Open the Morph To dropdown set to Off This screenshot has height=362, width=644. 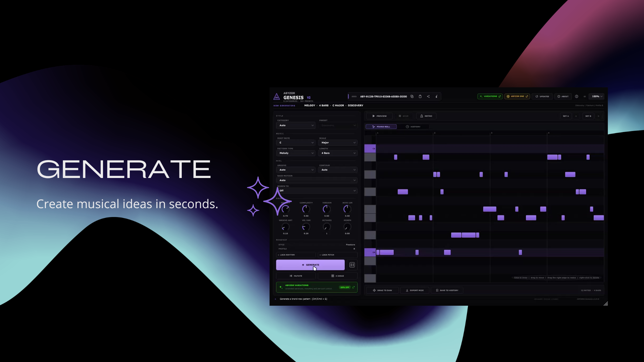pyautogui.click(x=317, y=191)
